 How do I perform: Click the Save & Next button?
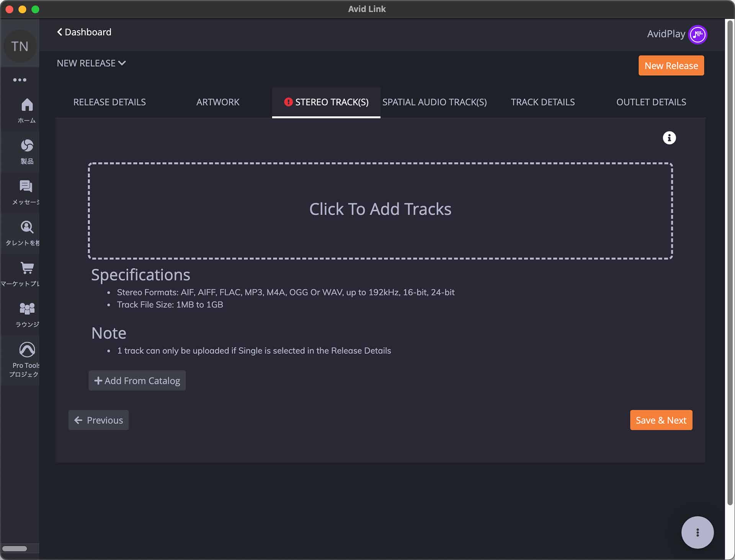click(661, 420)
